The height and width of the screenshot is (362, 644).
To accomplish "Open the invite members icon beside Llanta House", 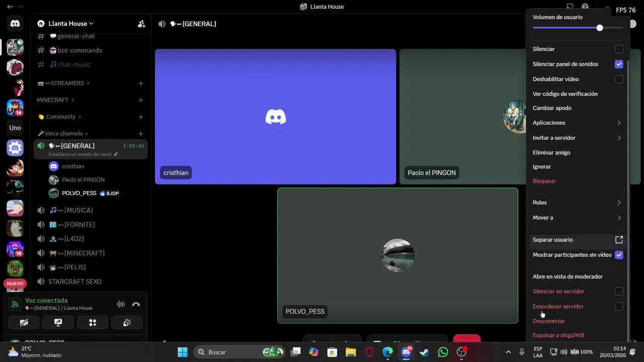I will pyautogui.click(x=141, y=24).
